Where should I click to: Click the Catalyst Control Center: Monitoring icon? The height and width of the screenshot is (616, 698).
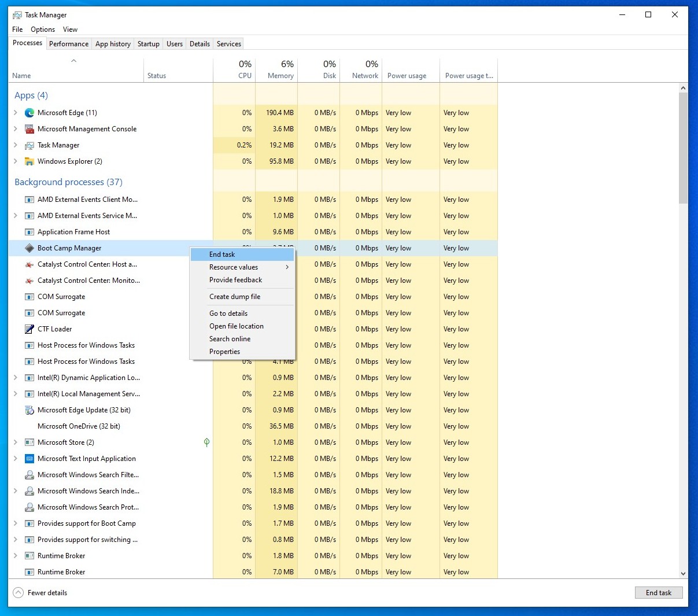[29, 281]
